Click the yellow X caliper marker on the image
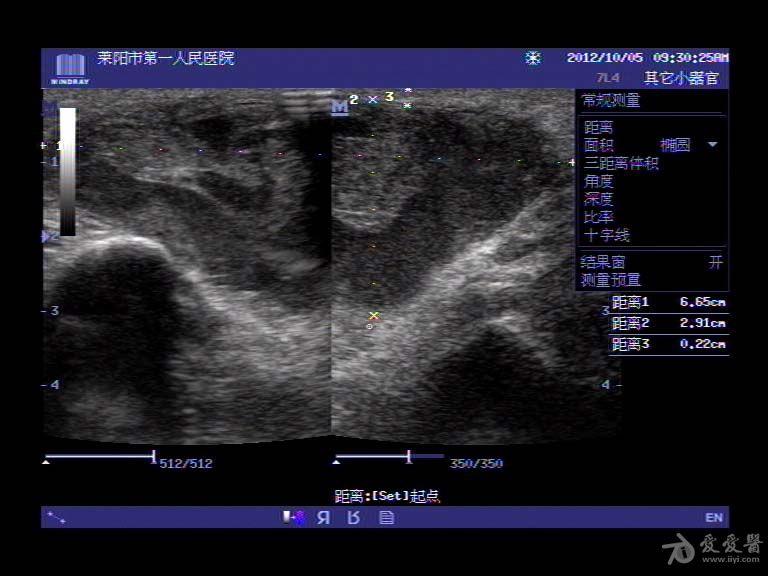The image size is (768, 576). [374, 316]
